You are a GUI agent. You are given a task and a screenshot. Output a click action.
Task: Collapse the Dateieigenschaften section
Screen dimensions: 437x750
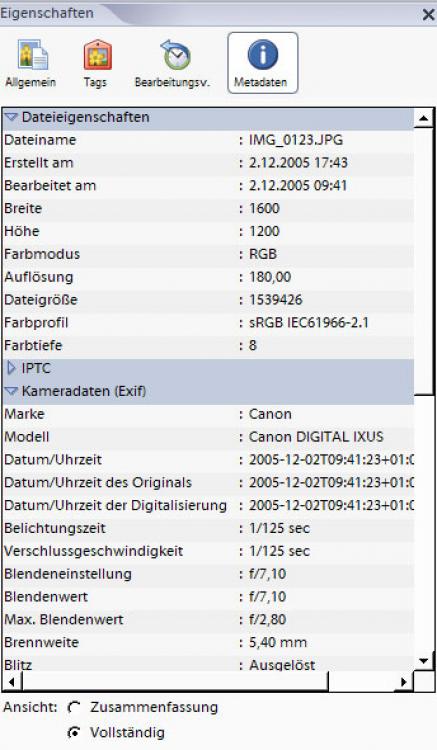pyautogui.click(x=11, y=117)
